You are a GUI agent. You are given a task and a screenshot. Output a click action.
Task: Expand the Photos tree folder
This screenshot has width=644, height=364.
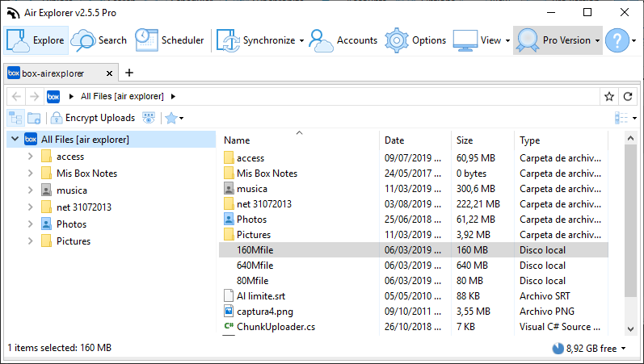pyautogui.click(x=30, y=224)
